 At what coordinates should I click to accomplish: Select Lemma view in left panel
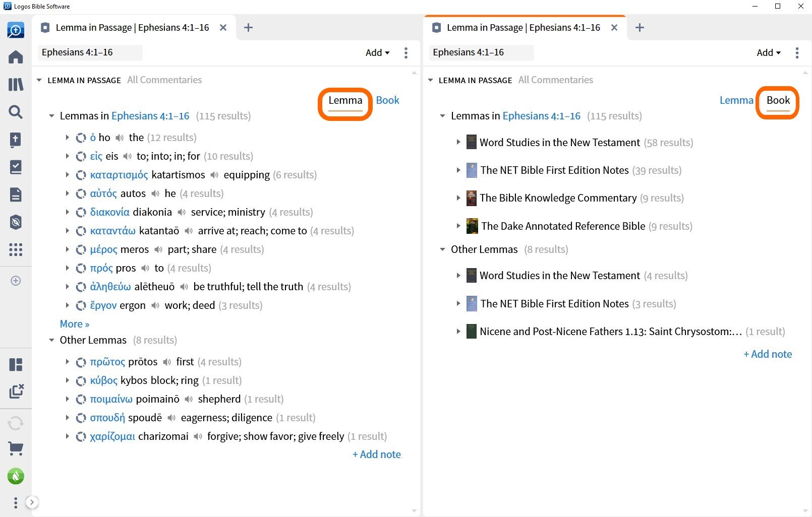point(345,100)
